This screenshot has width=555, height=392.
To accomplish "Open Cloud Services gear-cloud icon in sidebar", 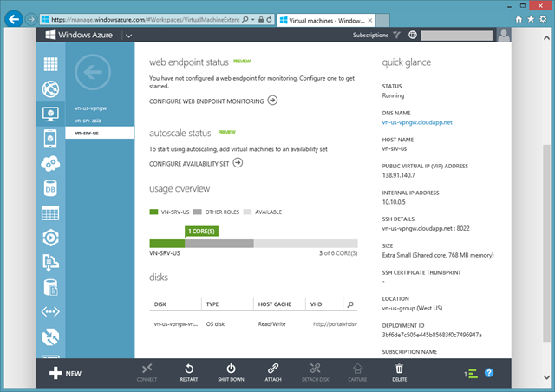I will (x=50, y=163).
